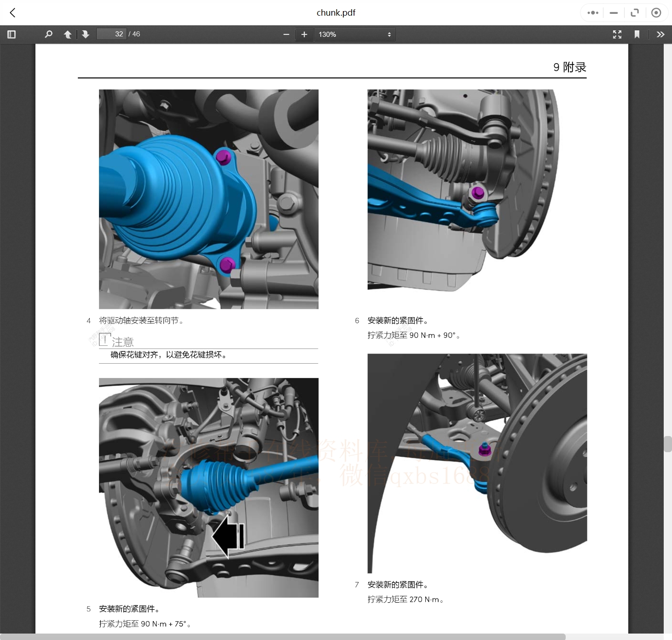Image resolution: width=672 pixels, height=640 pixels.
Task: Minimize the viewer using the dash button
Action: [614, 13]
